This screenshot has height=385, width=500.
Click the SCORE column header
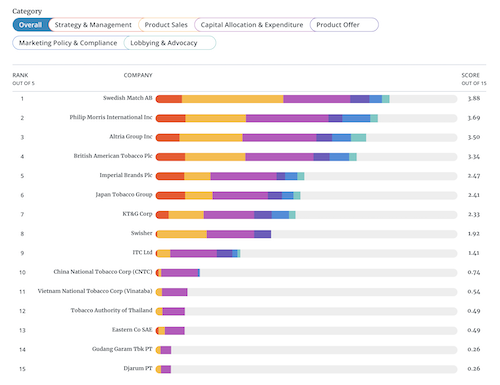point(470,75)
